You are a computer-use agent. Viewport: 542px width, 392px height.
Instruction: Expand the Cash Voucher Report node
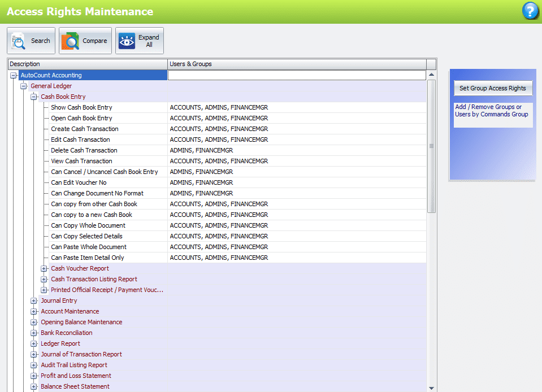(x=44, y=268)
